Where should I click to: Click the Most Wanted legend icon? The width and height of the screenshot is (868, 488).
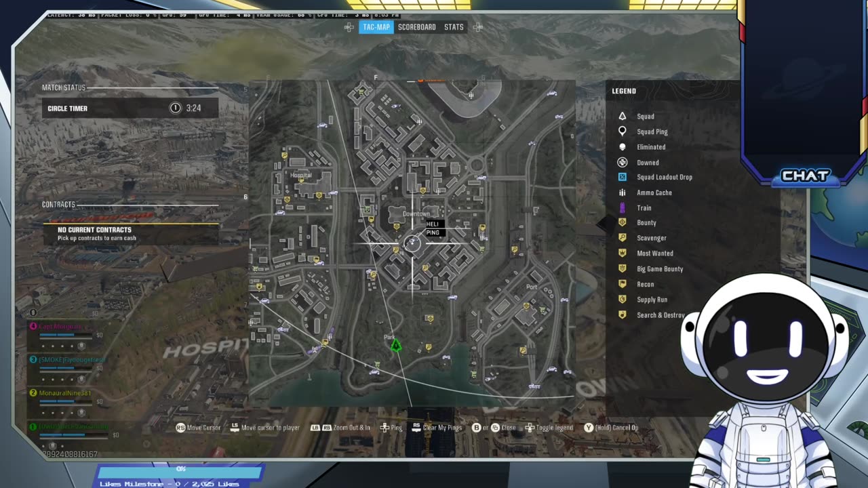622,253
